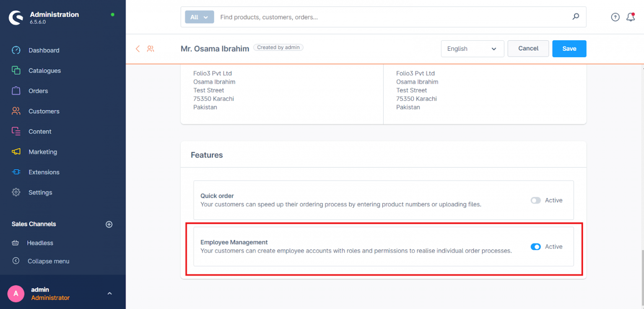Open the Dashboard from the sidebar
Screen dimensions: 644x309
tap(44, 50)
